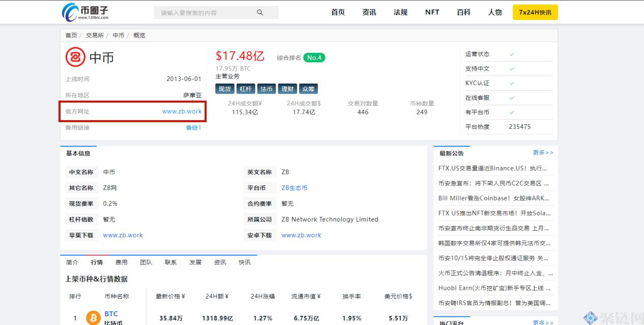Open the 安卓下载 www.zb.work link

pos(301,235)
